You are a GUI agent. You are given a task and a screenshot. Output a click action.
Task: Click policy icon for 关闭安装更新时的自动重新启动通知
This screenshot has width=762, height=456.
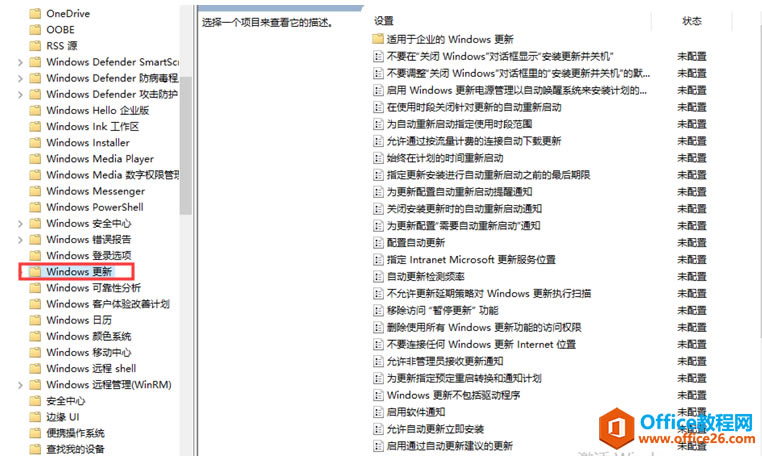click(378, 209)
